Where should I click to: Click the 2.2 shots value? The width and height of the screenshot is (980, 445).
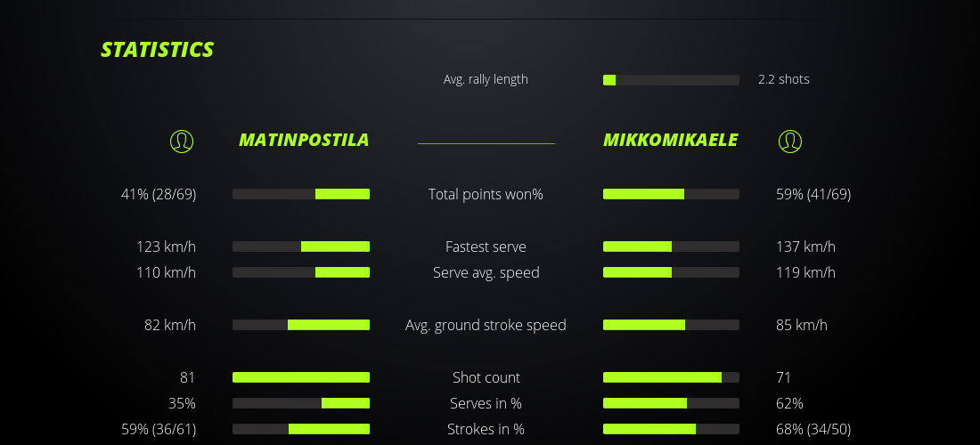(784, 79)
